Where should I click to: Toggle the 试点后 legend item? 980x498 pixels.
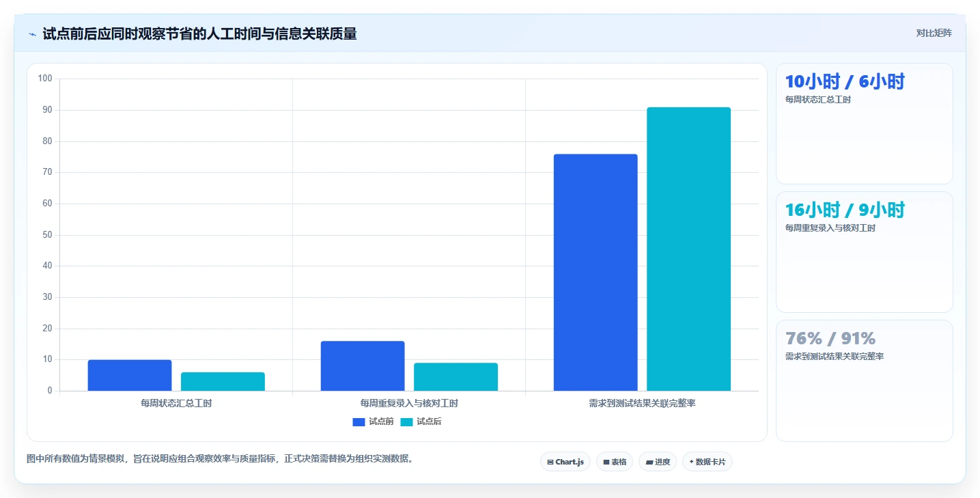click(421, 422)
